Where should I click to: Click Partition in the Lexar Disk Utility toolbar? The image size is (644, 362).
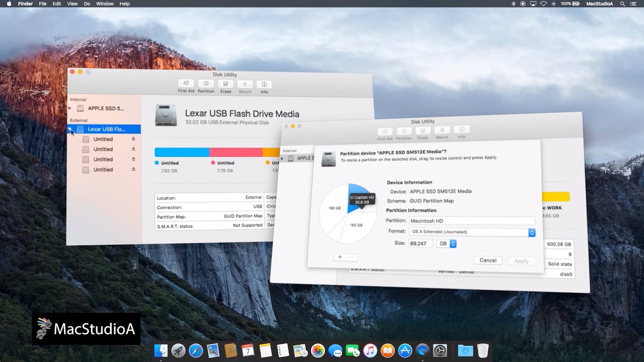click(206, 86)
